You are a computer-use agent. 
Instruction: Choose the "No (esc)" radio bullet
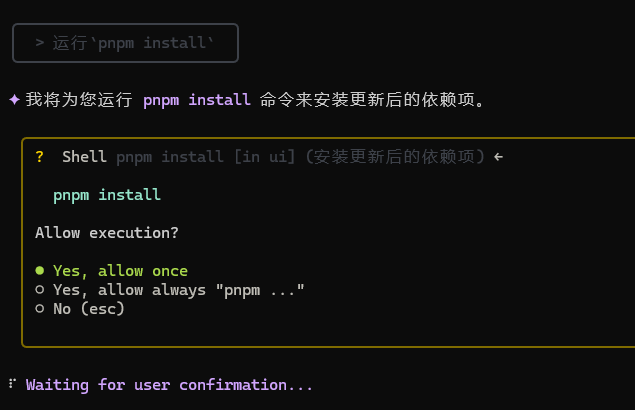coord(40,309)
